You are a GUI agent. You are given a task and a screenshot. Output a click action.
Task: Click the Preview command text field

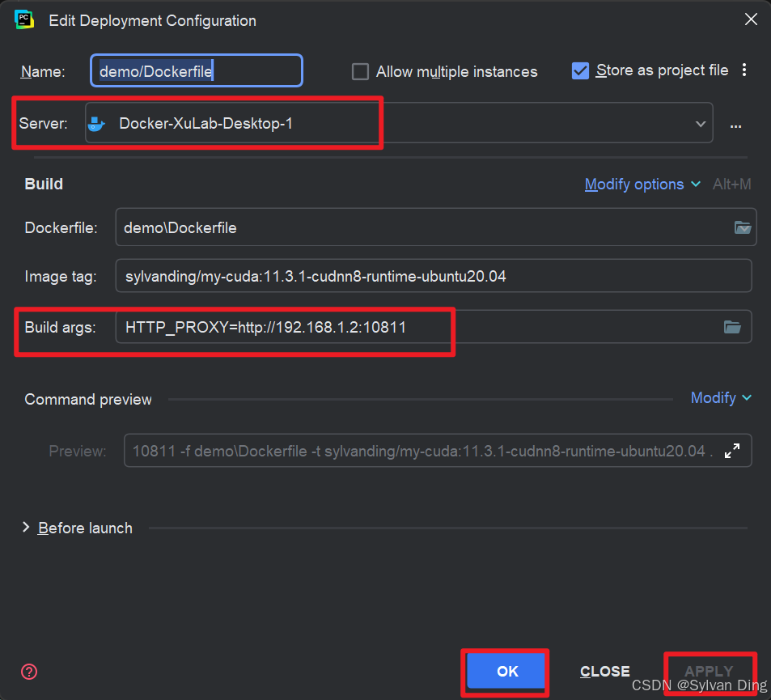(438, 451)
